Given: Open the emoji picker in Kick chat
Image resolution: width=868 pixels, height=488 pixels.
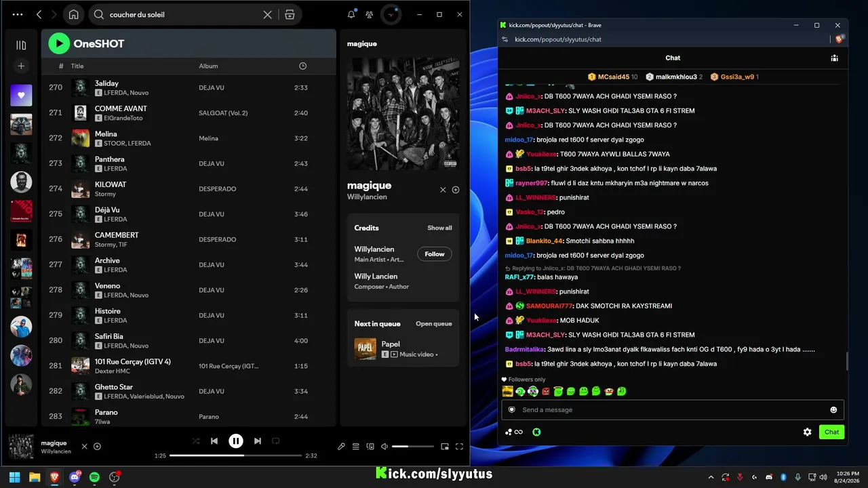Looking at the screenshot, I should 833,409.
